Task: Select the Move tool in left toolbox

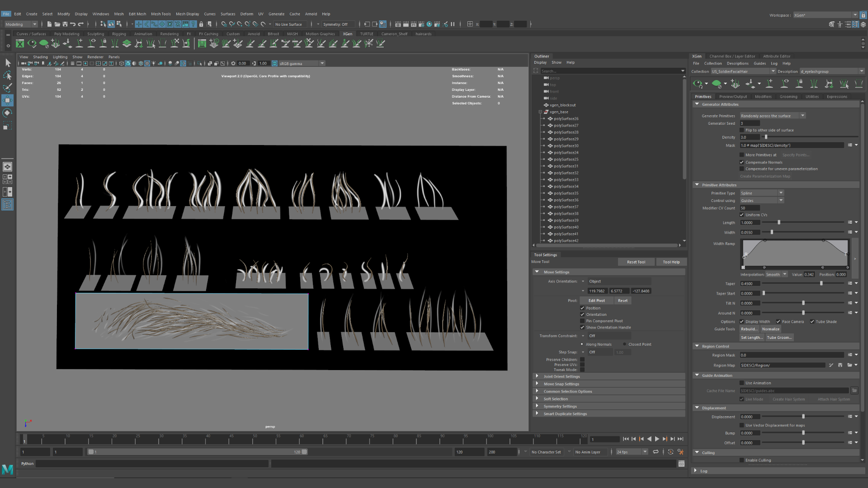Action: tap(8, 100)
